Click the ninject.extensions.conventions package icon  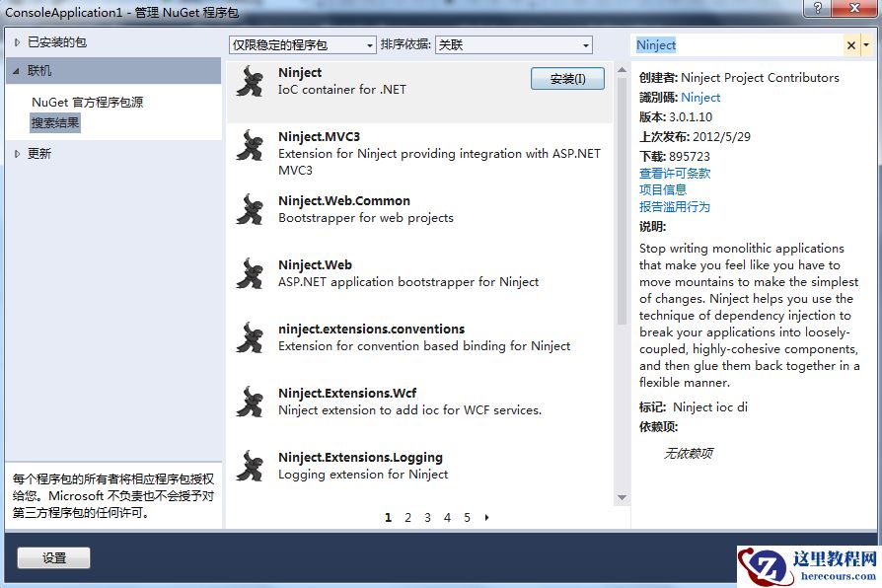251,338
